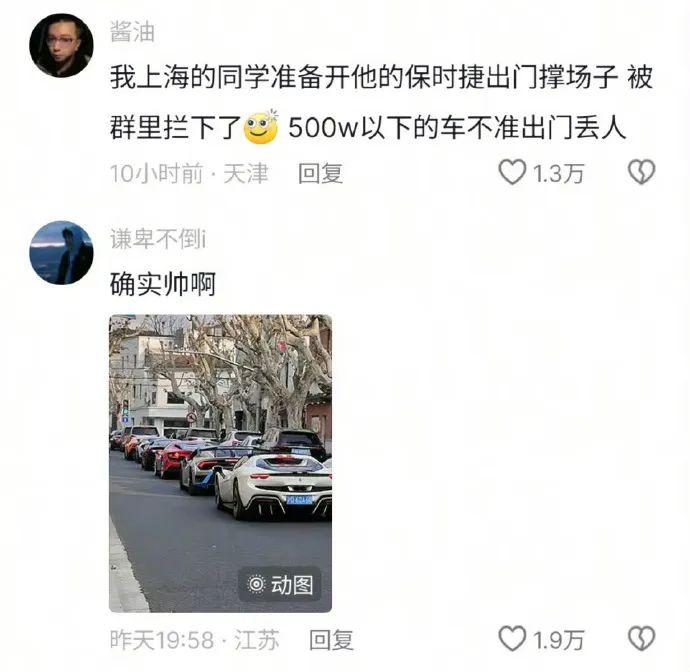Viewport: 690px width, 672px height.
Task: Select the comment text 确实帅啊
Action: [x=163, y=285]
